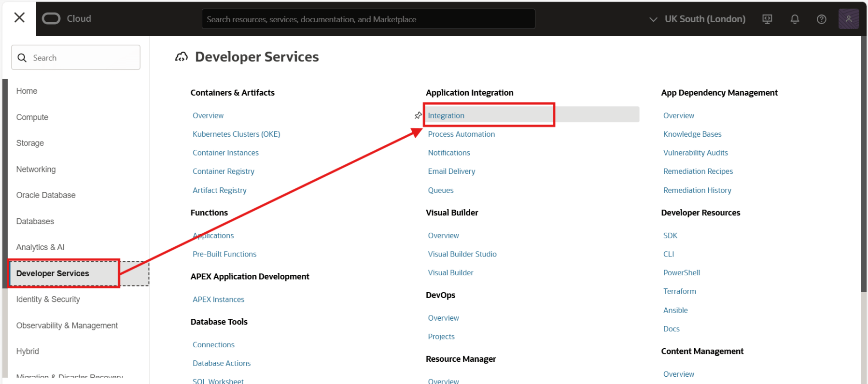
Task: Click the Oracle Cloud logo icon
Action: tap(51, 18)
